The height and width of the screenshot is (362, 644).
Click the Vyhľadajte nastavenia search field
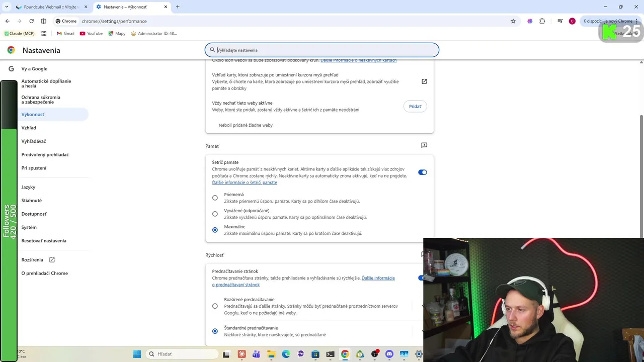click(x=322, y=50)
